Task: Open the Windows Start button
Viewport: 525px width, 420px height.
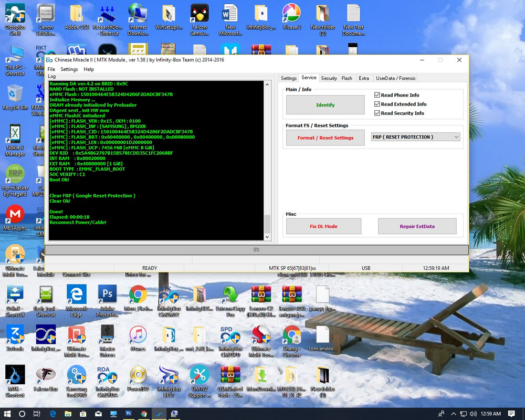Action: pyautogui.click(x=7, y=414)
